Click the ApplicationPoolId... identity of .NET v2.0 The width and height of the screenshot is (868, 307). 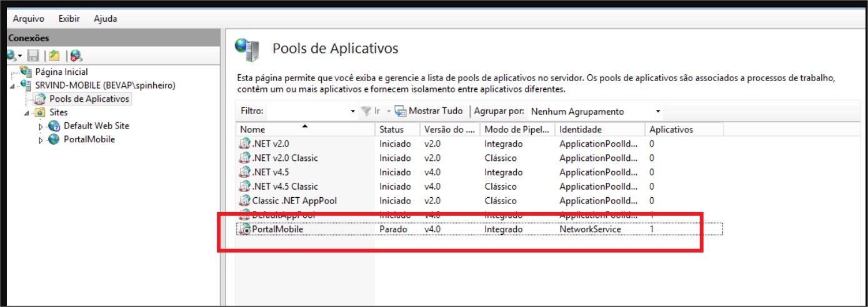tap(598, 144)
